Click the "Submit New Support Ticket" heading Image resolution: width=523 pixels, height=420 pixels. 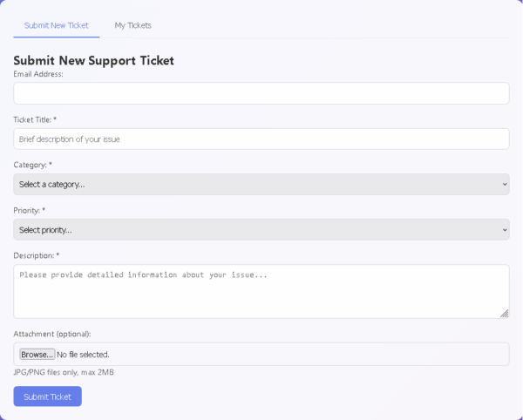pos(94,61)
